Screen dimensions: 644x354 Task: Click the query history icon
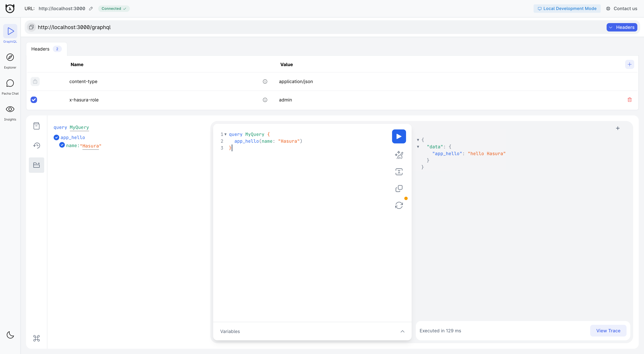(x=37, y=145)
